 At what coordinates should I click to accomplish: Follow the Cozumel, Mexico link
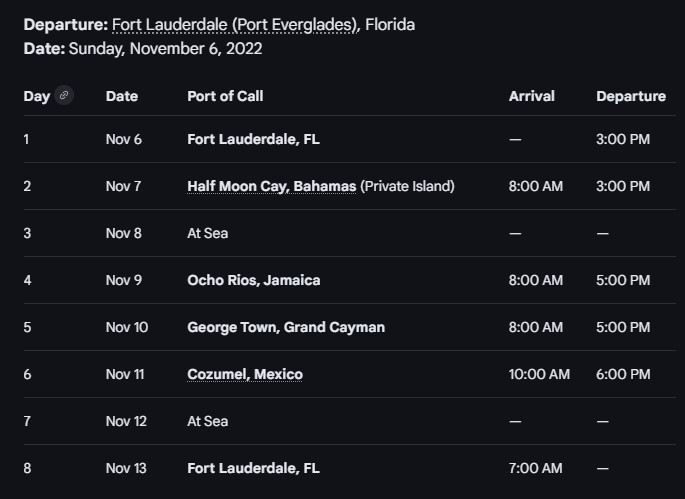[244, 374]
